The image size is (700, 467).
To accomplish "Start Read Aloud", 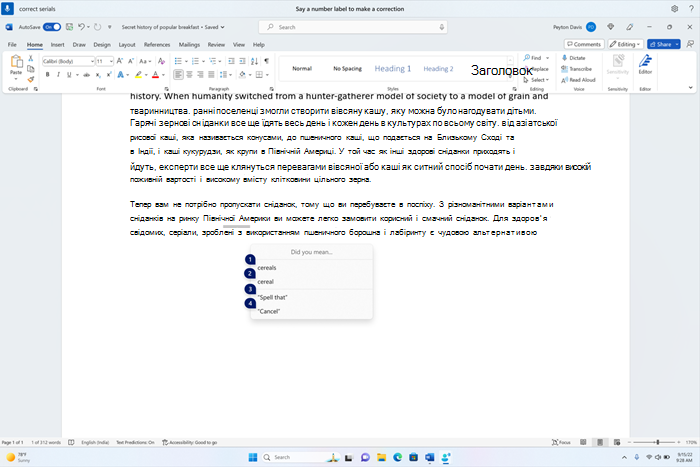I will pyautogui.click(x=578, y=80).
